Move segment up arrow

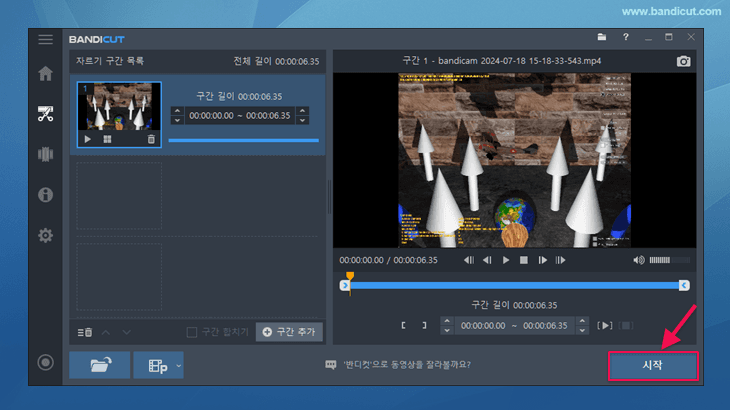(106, 332)
